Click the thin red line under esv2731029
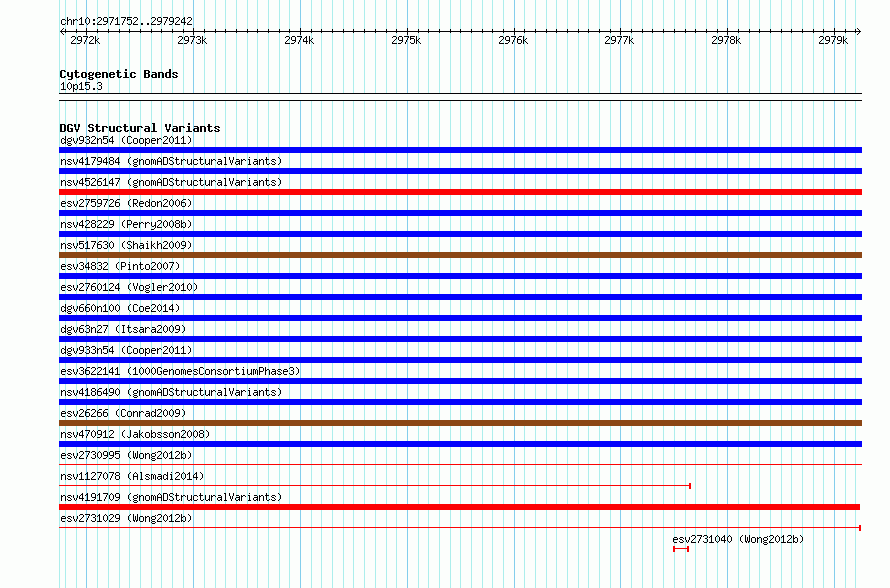The image size is (890, 588). point(460,528)
